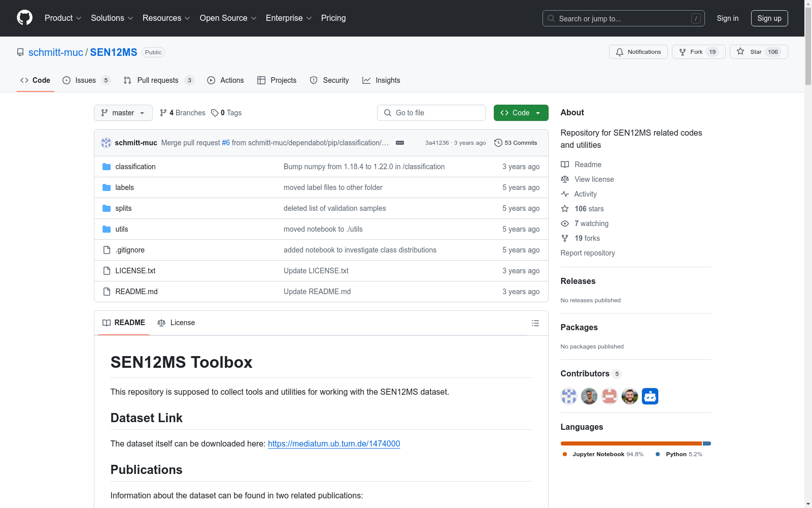Click the stars icon in About
Image resolution: width=812 pixels, height=508 pixels.
click(x=565, y=209)
